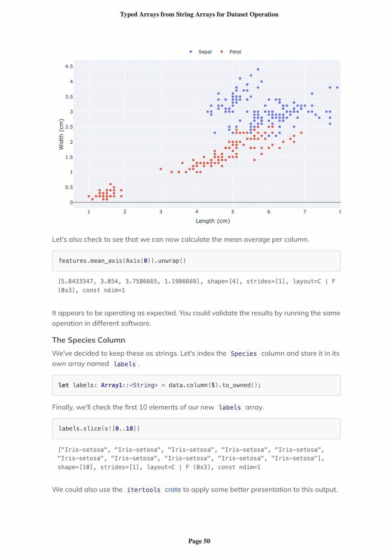Click the "itertools" inline code text
Screen dimensions: 392x555
(x=143, y=490)
